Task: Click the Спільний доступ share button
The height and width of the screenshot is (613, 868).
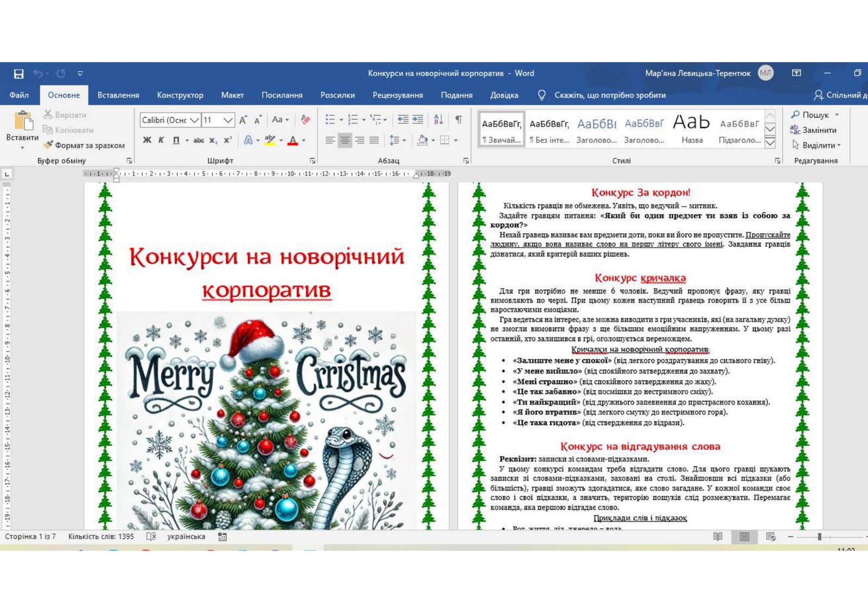Action: pyautogui.click(x=840, y=95)
